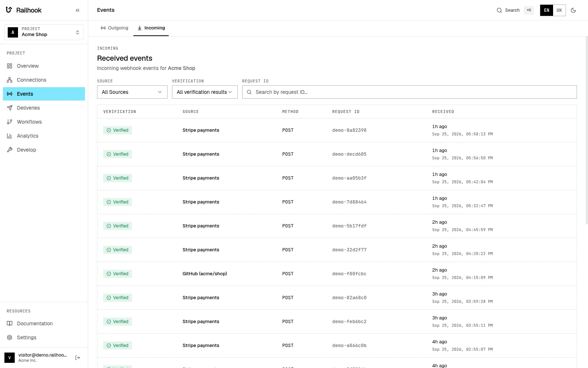Click the REQUEST ID column header
The height and width of the screenshot is (368, 588).
pos(346,112)
